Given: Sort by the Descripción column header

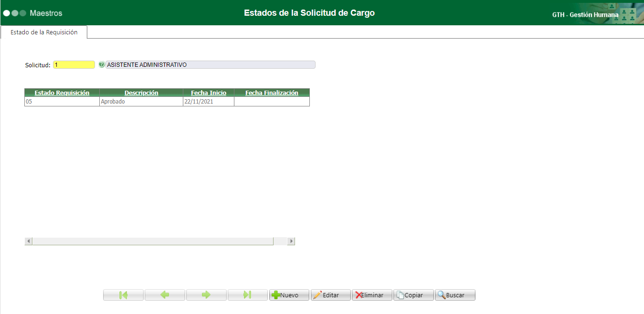Looking at the screenshot, I should click(141, 92).
